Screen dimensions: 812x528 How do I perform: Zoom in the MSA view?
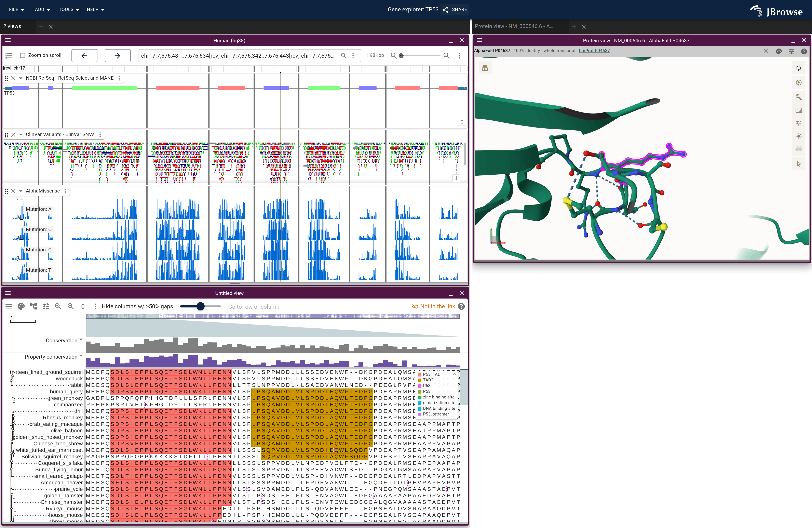click(58, 306)
